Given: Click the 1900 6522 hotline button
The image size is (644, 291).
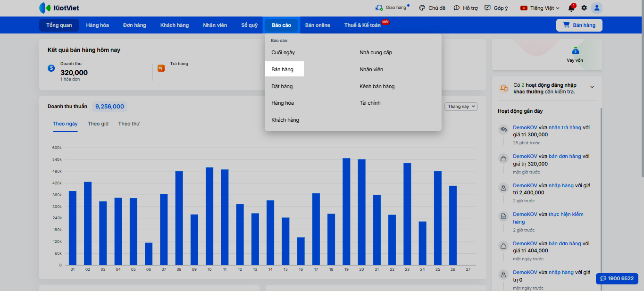Looking at the screenshot, I should tap(617, 278).
